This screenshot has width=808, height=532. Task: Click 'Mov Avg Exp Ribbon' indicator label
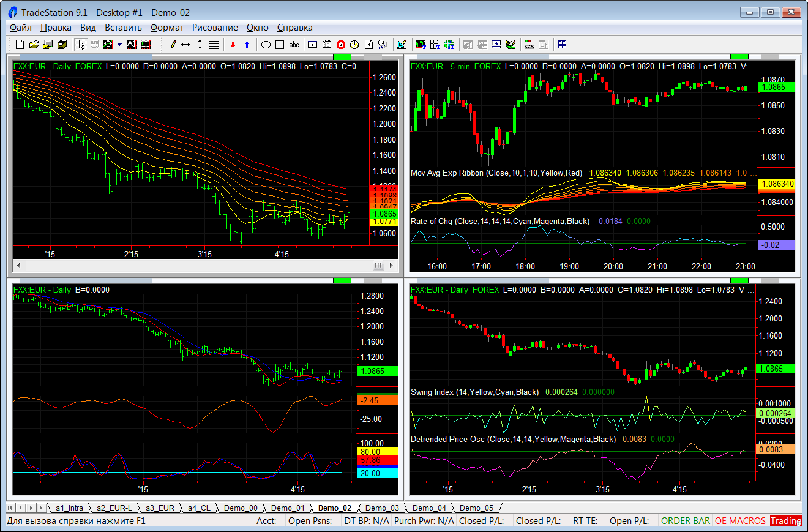(x=496, y=173)
